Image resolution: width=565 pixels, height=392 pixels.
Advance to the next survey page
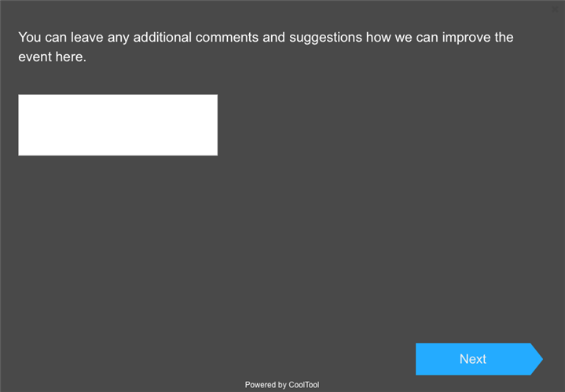(x=473, y=359)
